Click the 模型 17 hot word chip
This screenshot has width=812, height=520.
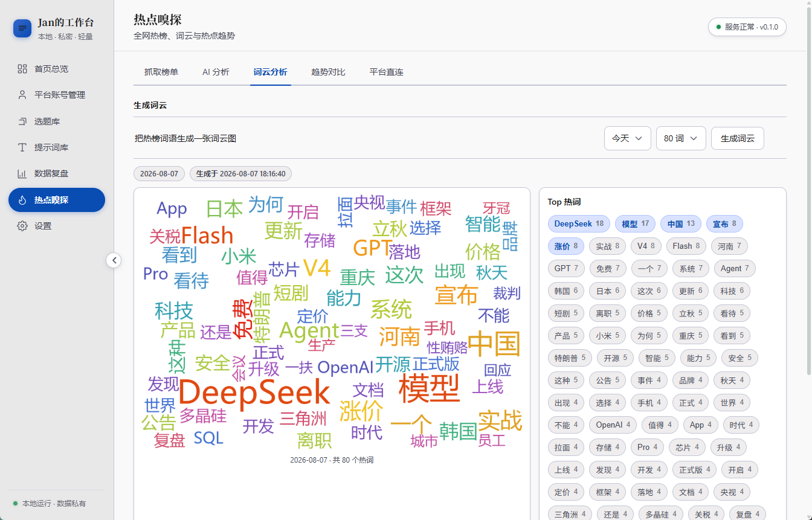(x=636, y=224)
